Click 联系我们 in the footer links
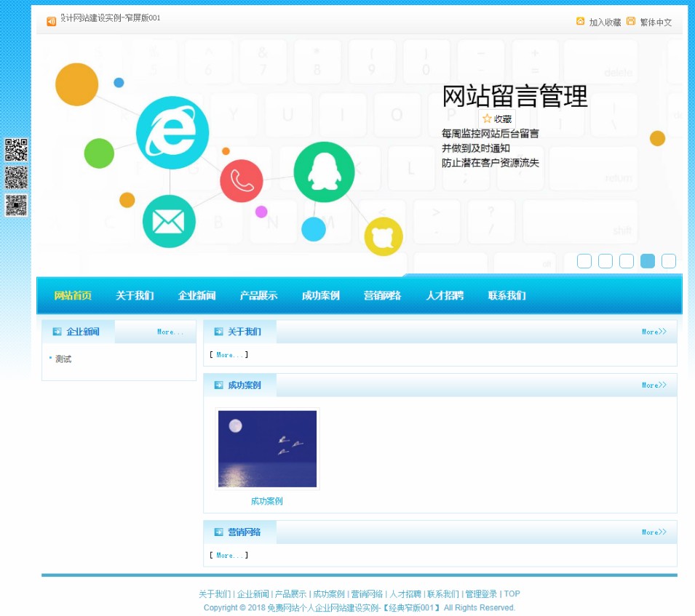This screenshot has width=695, height=616. [443, 594]
